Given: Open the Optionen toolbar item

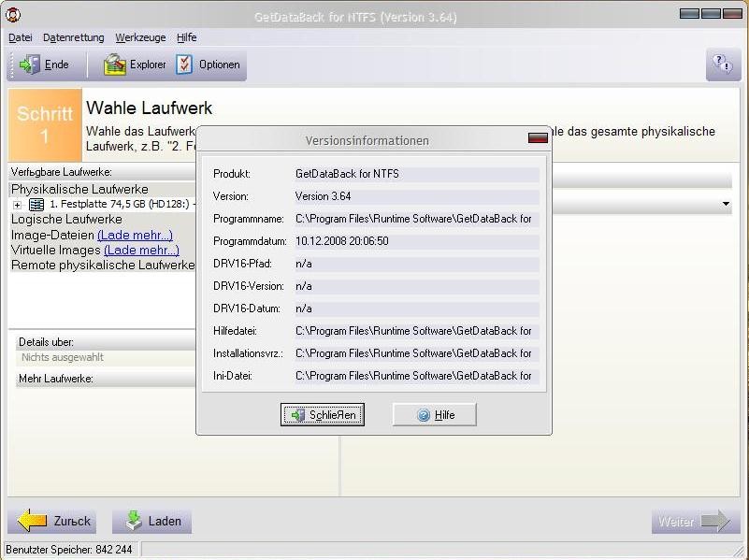Looking at the screenshot, I should click(208, 65).
